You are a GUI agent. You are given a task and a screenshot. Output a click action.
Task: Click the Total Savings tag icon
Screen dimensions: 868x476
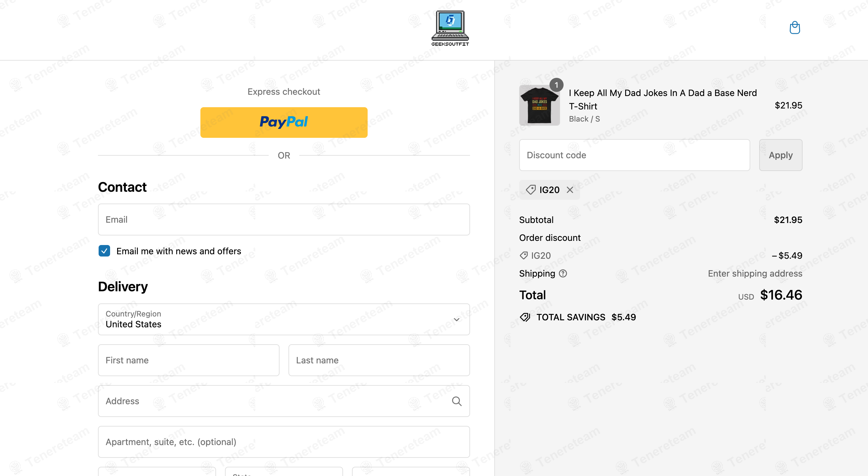pos(525,317)
